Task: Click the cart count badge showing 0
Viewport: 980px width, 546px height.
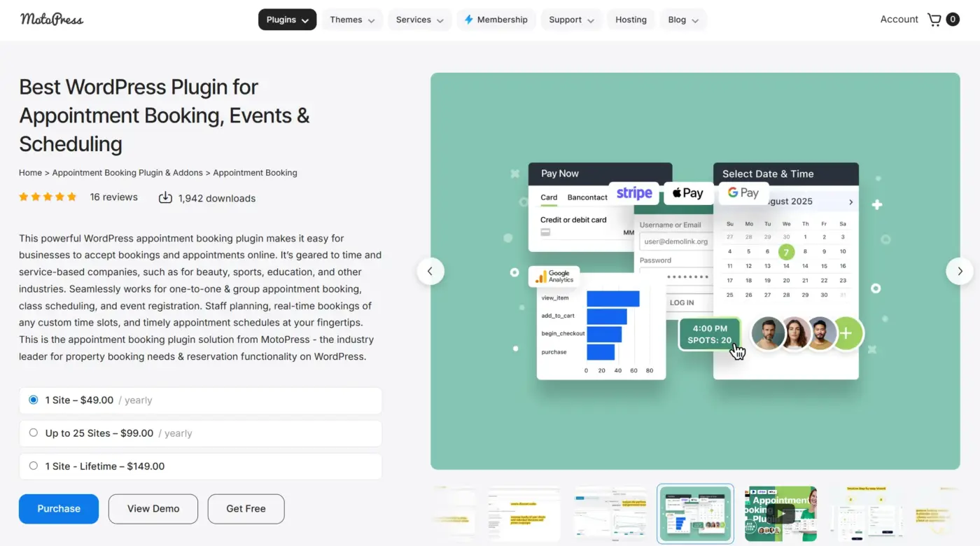Action: [953, 20]
